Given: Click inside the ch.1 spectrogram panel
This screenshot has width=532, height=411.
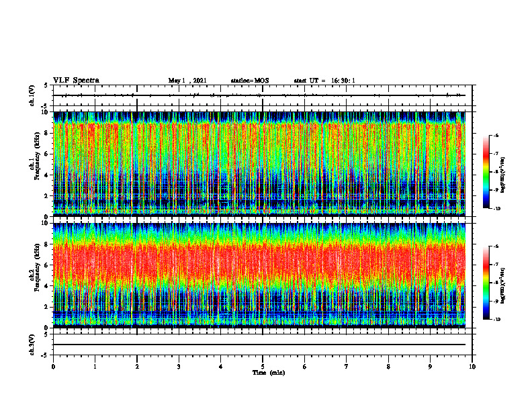Looking at the screenshot, I should tap(259, 164).
